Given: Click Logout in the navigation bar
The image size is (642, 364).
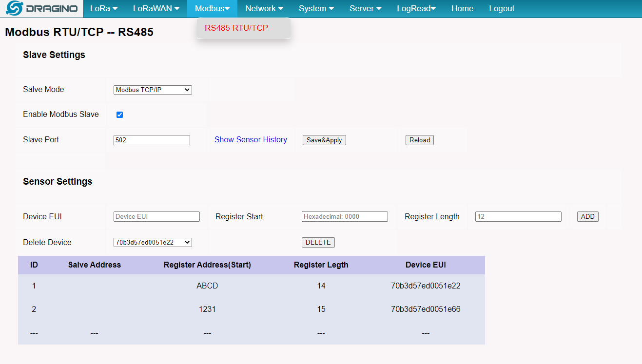Looking at the screenshot, I should coord(502,8).
